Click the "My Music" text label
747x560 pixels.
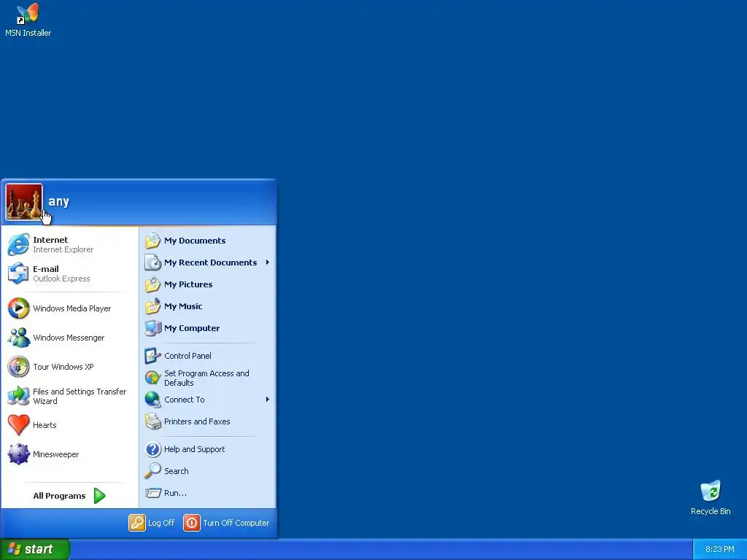183,306
